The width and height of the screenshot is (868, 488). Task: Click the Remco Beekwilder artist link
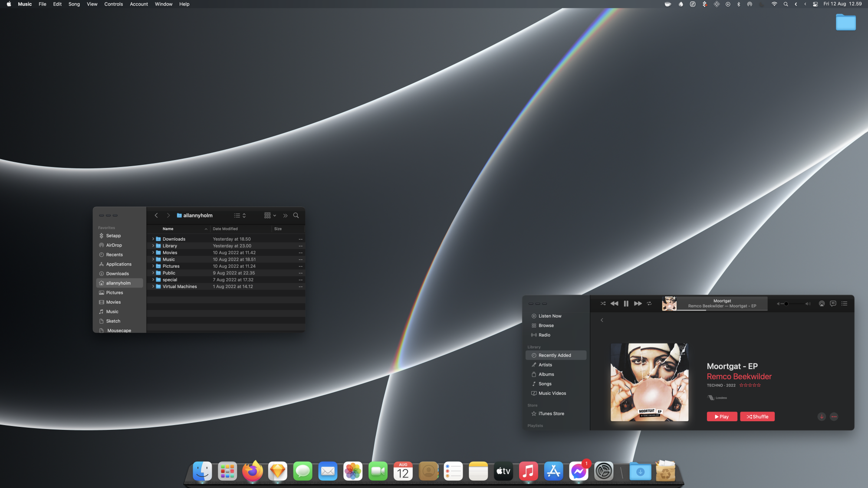pyautogui.click(x=739, y=377)
